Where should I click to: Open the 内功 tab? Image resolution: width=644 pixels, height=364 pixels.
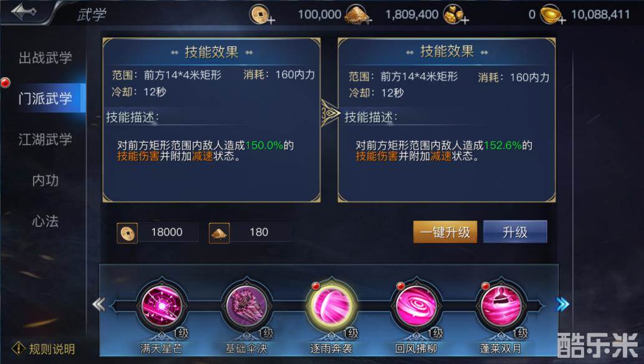point(45,180)
